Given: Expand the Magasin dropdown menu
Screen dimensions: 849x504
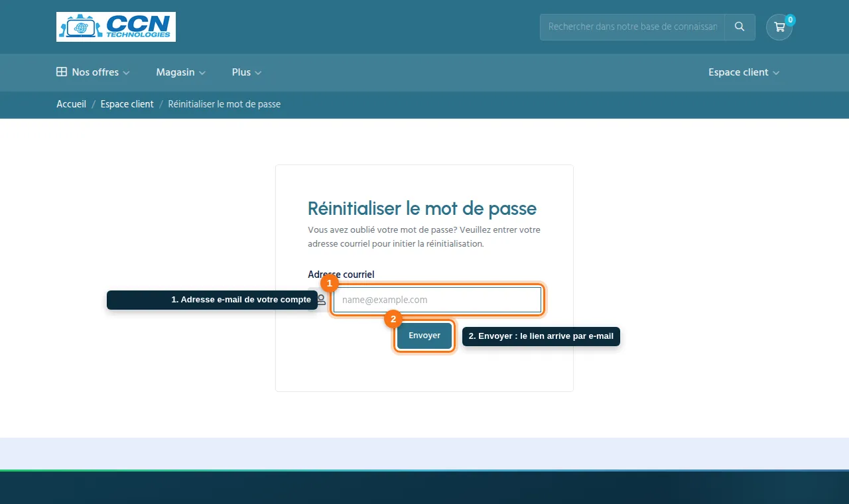Looking at the screenshot, I should coord(181,72).
